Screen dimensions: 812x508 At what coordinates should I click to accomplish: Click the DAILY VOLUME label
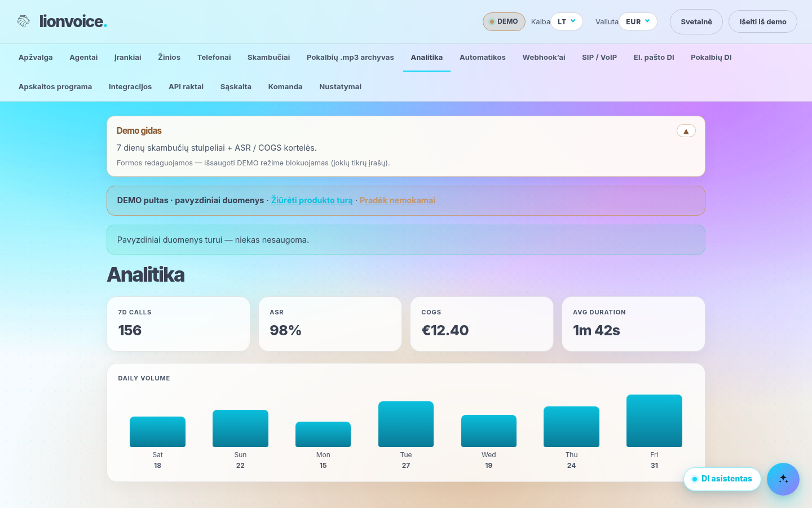click(144, 378)
